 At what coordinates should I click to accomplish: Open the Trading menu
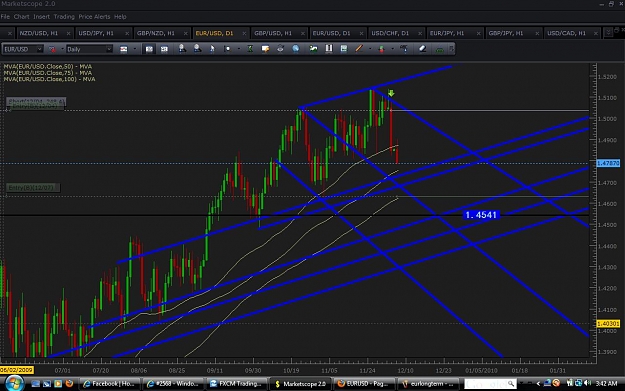click(x=64, y=17)
